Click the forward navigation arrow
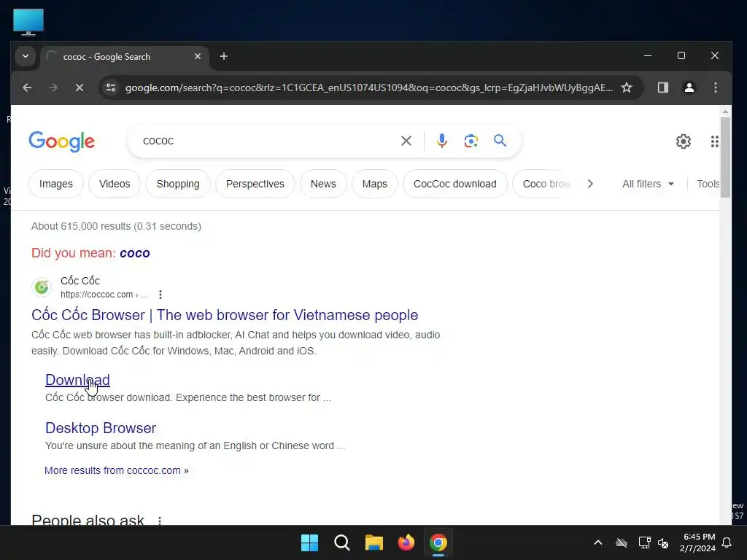The image size is (747, 560). 53,87
